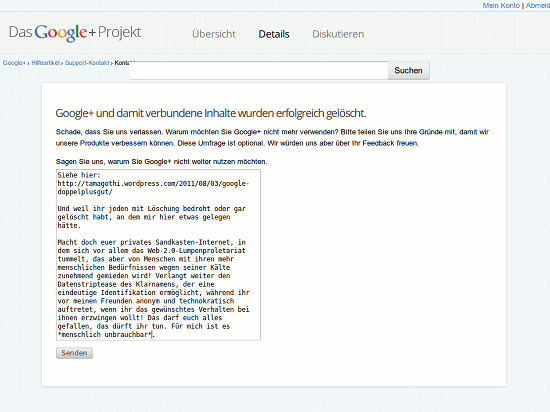The image size is (550, 412).
Task: Click the Das Google+ Projekt logo
Action: pos(75,33)
